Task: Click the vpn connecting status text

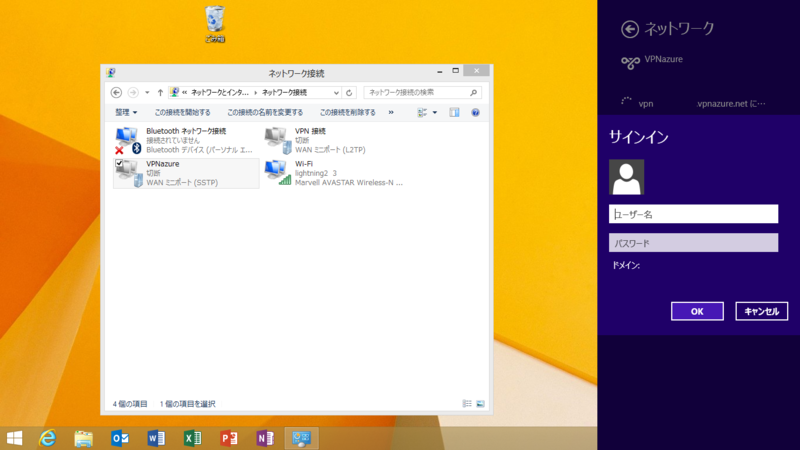Action: [x=702, y=104]
